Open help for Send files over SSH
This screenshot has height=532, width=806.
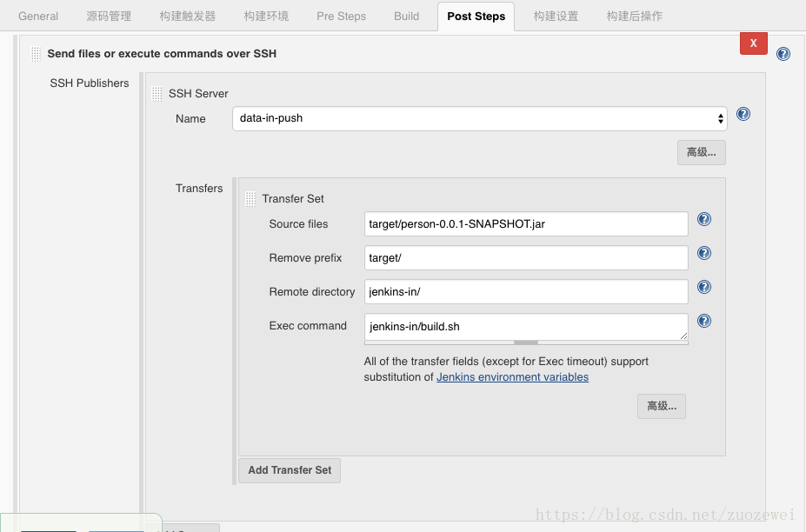783,54
